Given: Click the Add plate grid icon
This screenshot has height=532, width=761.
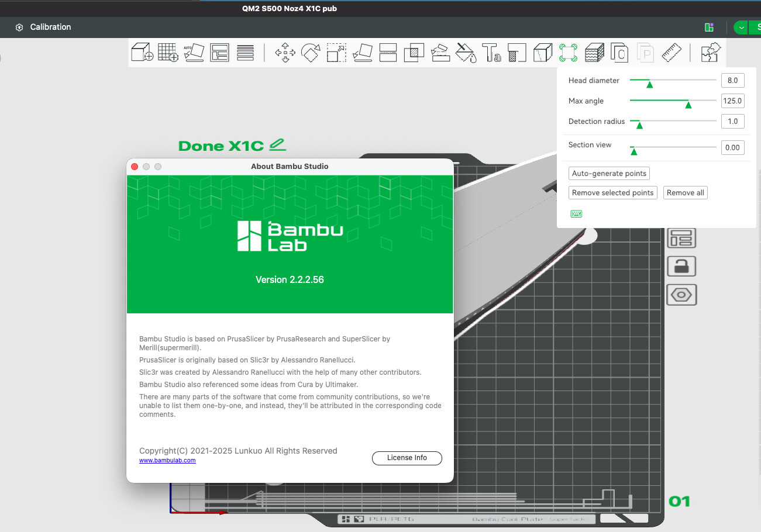Looking at the screenshot, I should point(168,53).
